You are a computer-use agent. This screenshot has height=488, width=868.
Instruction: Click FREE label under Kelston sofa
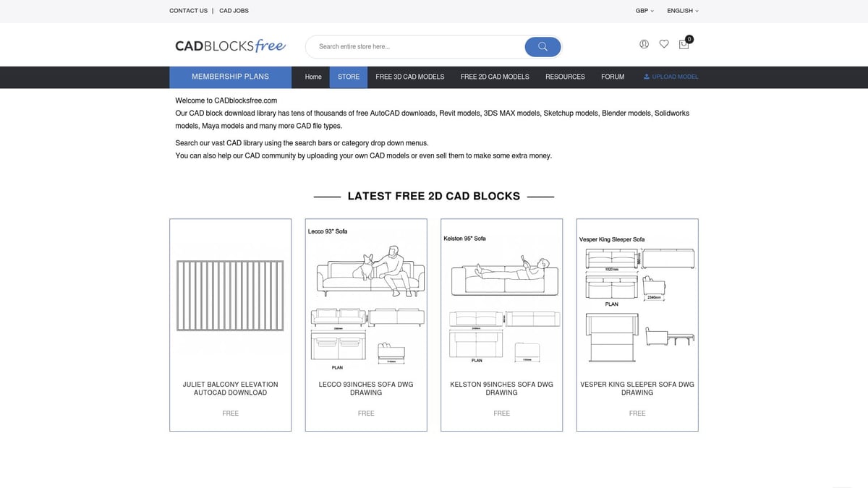tap(501, 414)
